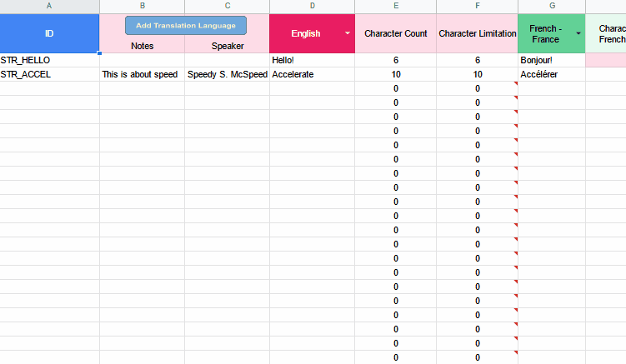The image size is (626, 364).
Task: Select the "This is about speed" notes cell
Action: 142,74
